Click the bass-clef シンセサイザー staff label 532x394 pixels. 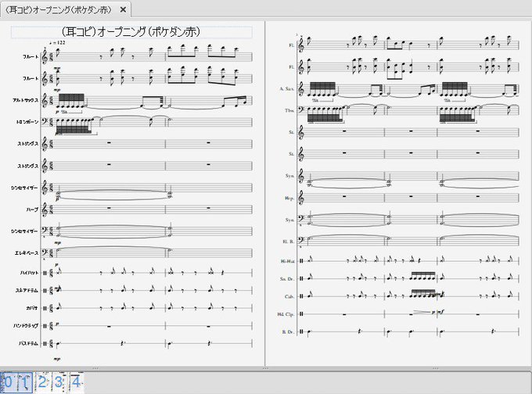tap(24, 231)
